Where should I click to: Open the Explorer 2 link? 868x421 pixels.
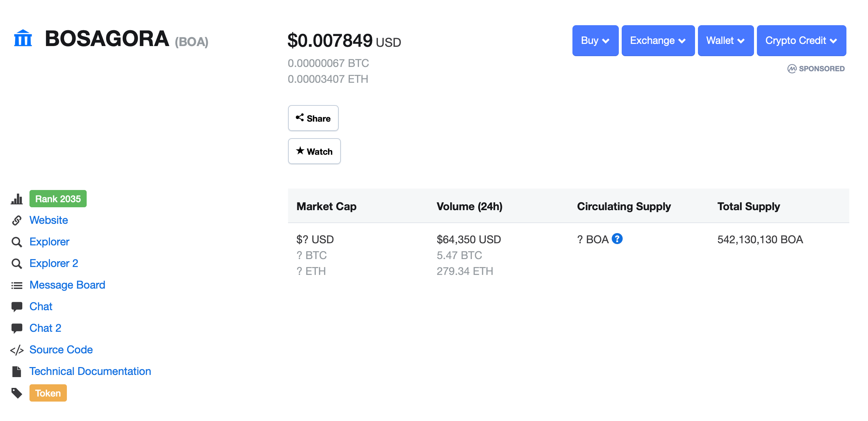tap(54, 263)
